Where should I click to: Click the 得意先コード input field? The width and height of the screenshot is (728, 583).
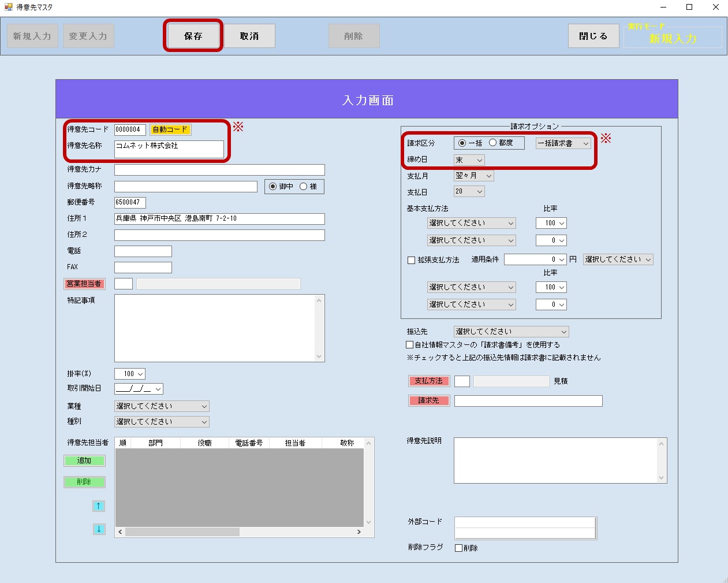[x=130, y=129]
